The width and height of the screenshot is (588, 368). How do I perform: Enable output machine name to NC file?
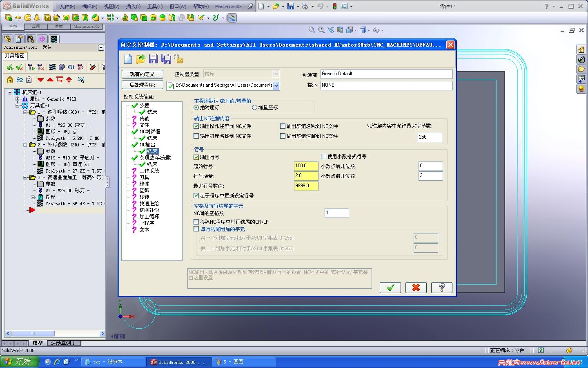click(x=196, y=136)
